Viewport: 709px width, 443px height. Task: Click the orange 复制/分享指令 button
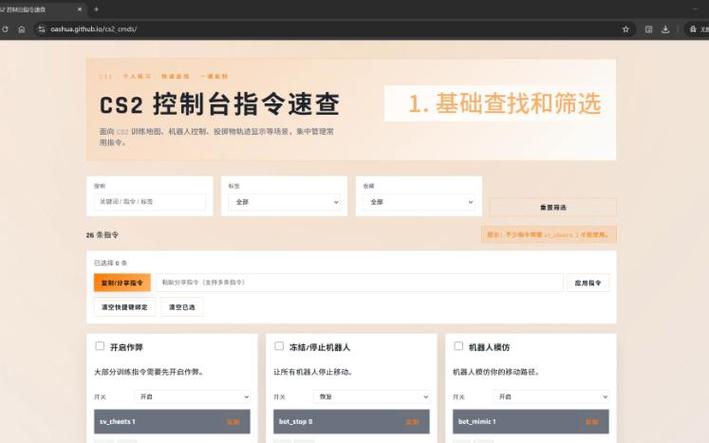(x=122, y=283)
